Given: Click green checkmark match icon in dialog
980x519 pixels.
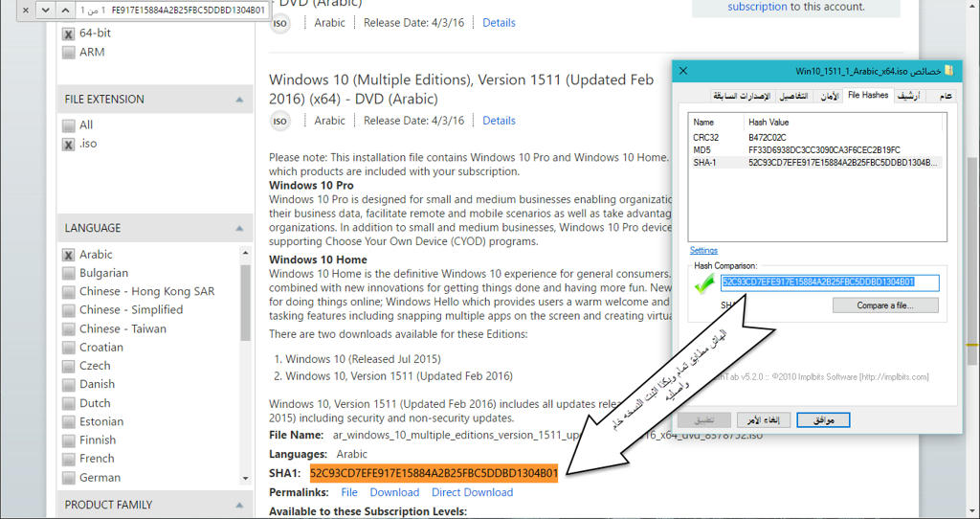Looking at the screenshot, I should coord(704,283).
